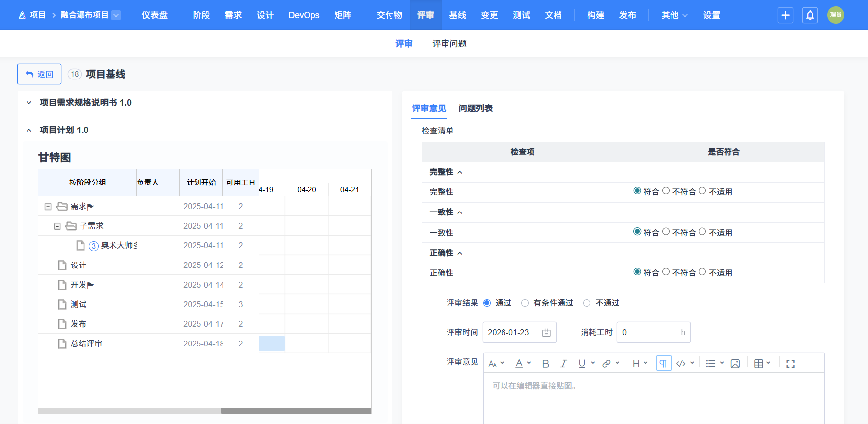Click the Gantt horizontal scrollbar

tap(296, 411)
